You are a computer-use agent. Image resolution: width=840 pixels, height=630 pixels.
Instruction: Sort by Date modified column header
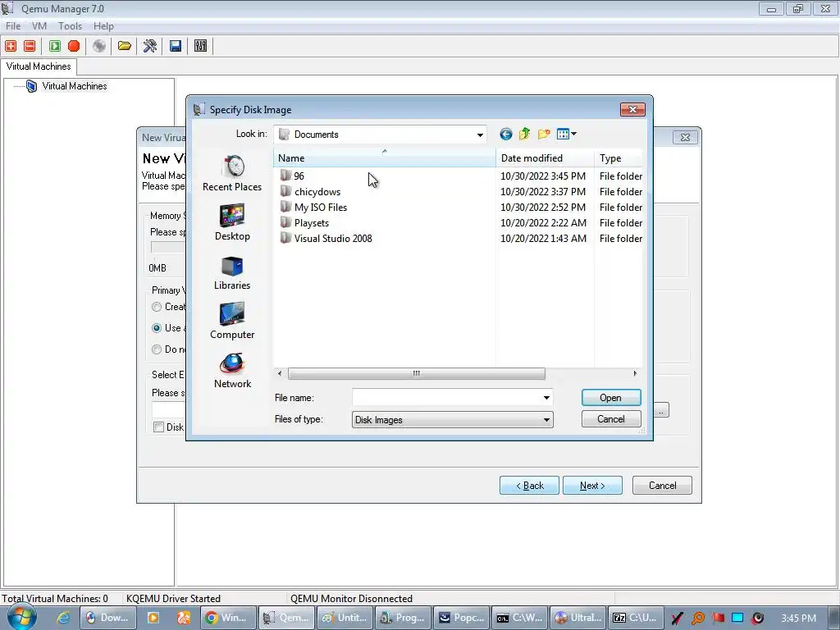pyautogui.click(x=546, y=158)
